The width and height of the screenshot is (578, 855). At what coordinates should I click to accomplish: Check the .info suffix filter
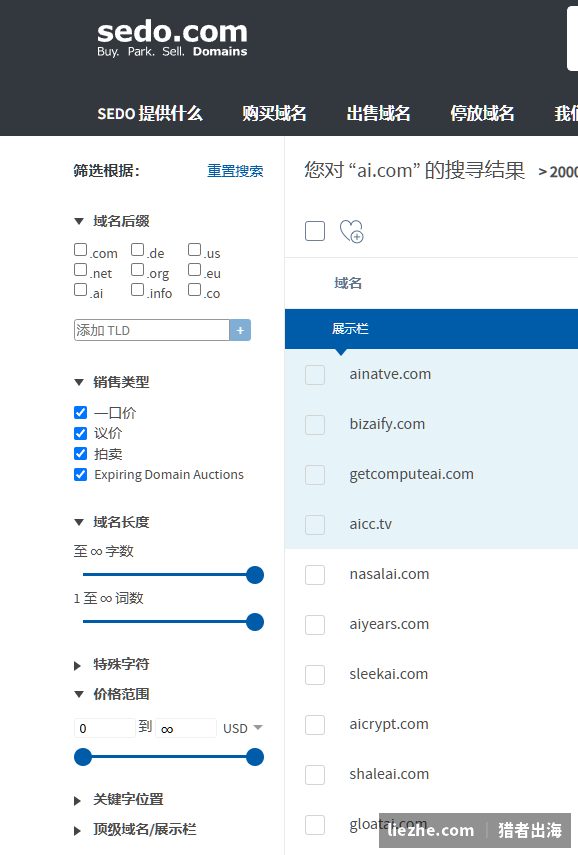pos(137,290)
